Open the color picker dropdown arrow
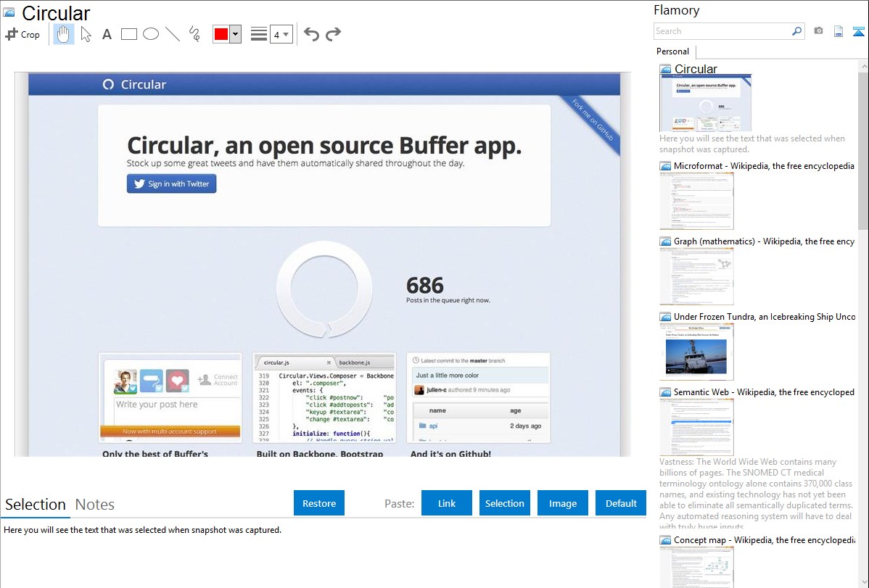Viewport: 869px width, 588px height. tap(235, 34)
